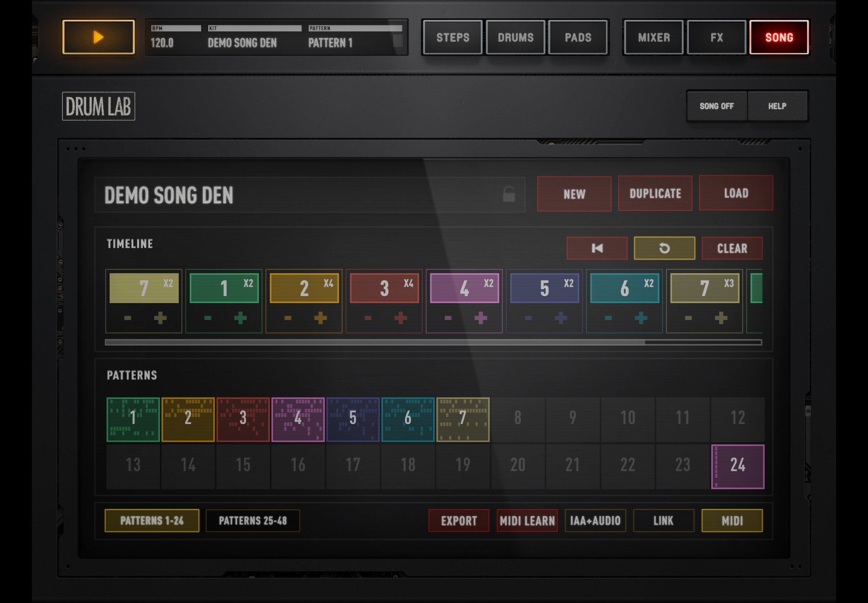868x603 pixels.
Task: Pick teal pattern 6 thumbnail
Action: click(408, 420)
